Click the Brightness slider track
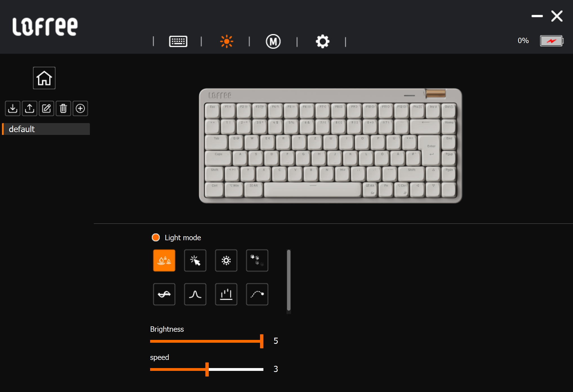This screenshot has height=392, width=573. [207, 341]
